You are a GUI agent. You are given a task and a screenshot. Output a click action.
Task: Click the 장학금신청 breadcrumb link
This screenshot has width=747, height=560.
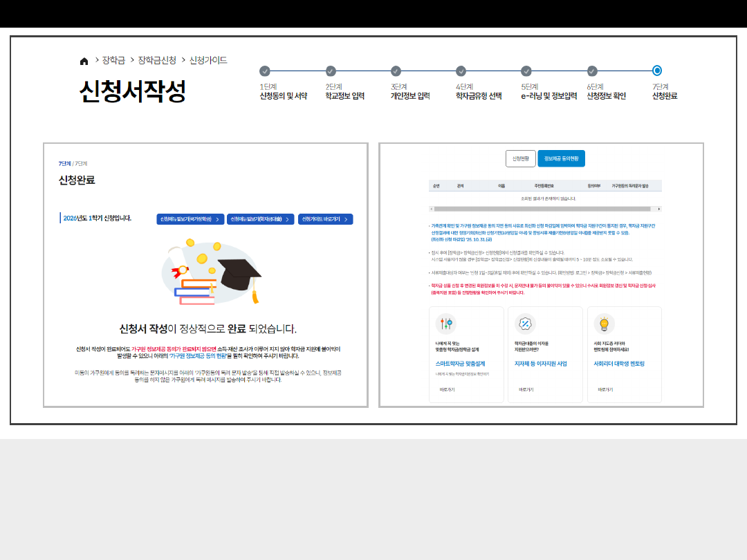(x=157, y=60)
